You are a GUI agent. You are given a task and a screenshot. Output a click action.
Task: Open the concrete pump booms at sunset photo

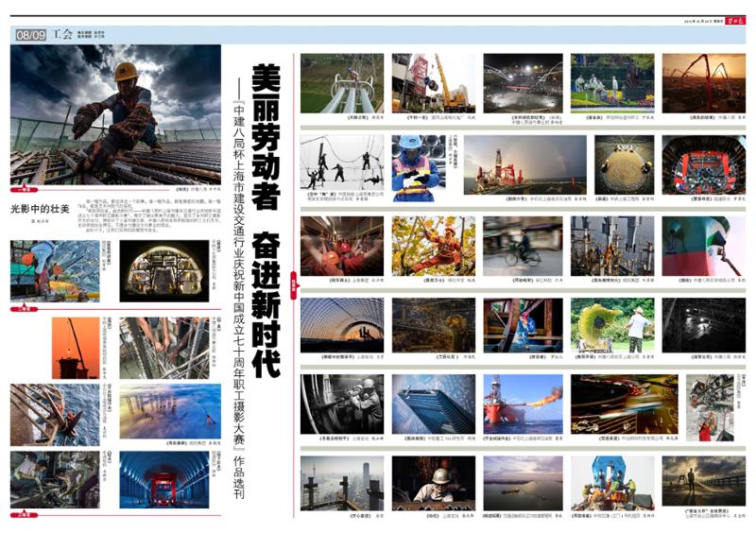[703, 82]
